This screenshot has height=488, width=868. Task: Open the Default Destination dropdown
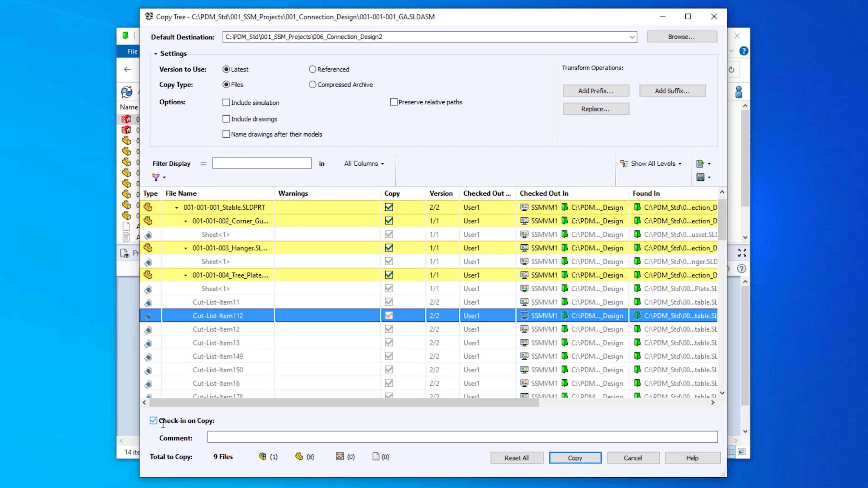coord(632,37)
